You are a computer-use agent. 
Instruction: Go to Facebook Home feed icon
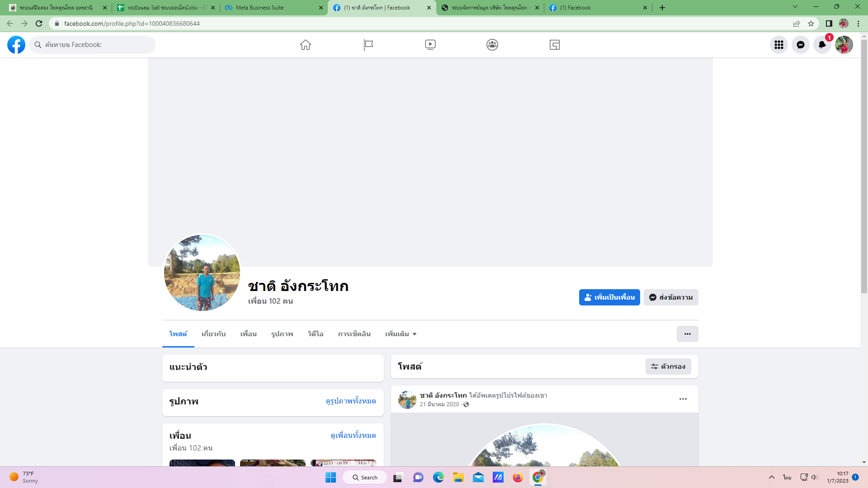tap(306, 45)
